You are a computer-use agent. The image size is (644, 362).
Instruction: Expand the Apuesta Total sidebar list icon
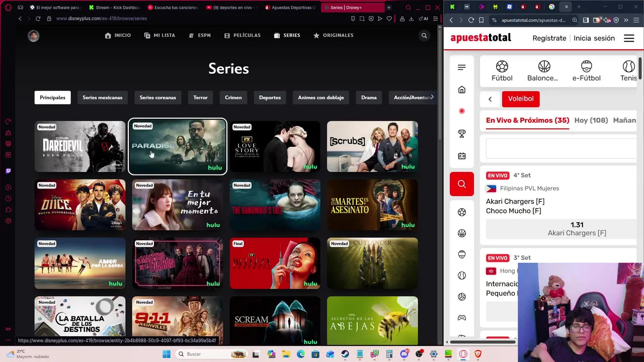point(462,67)
